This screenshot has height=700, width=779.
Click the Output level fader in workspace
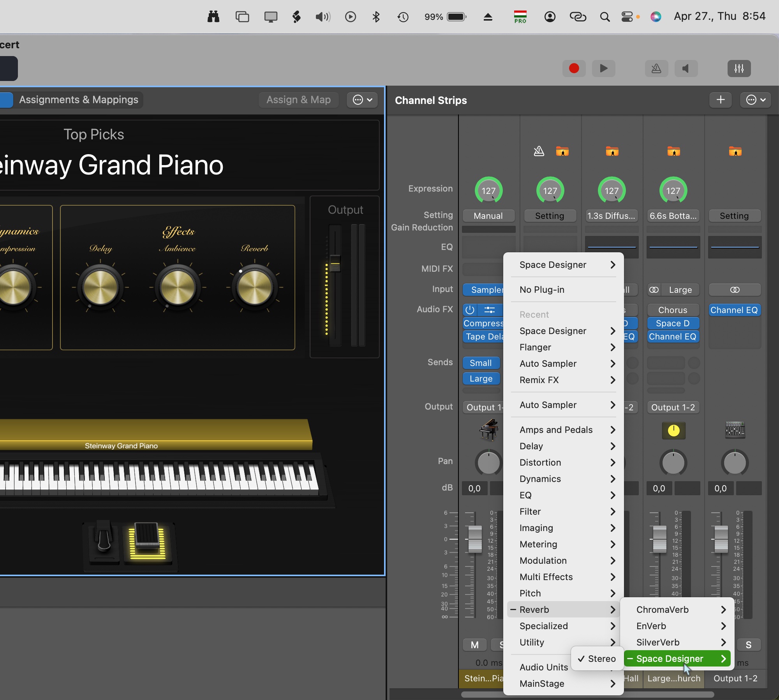tap(335, 264)
